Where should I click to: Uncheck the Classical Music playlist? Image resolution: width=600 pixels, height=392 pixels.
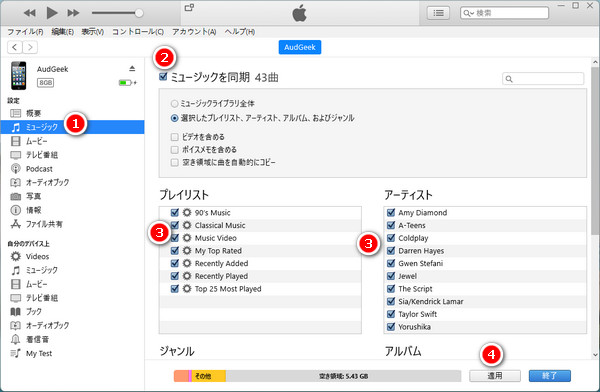[174, 225]
